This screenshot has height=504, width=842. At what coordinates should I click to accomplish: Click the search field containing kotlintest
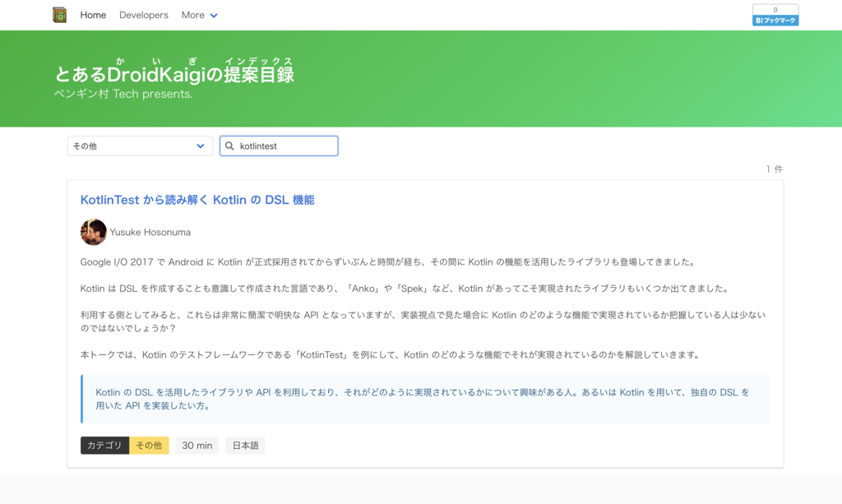(279, 146)
